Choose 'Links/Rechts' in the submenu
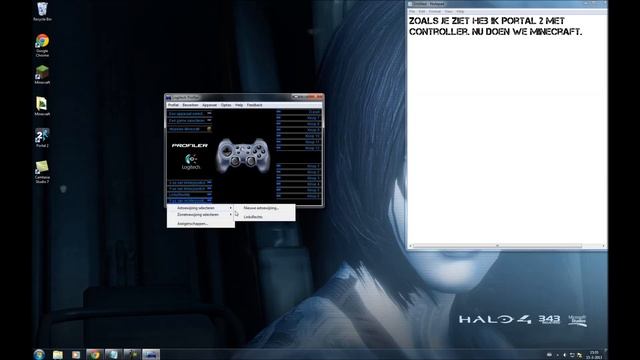Screen dimensions: 640x360 265,217
